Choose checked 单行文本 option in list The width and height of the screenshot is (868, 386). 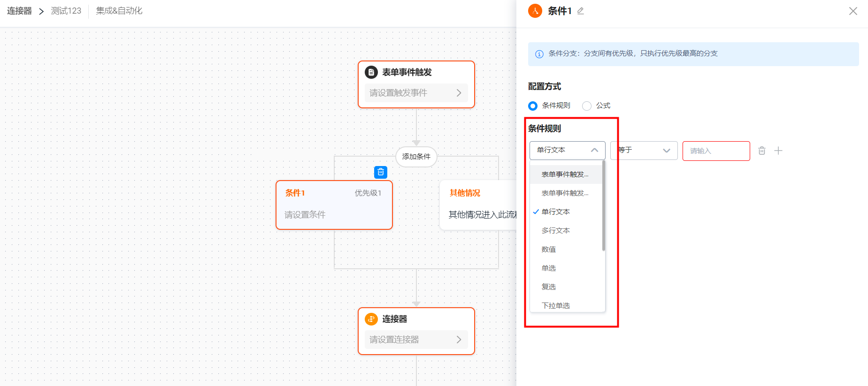point(566,212)
